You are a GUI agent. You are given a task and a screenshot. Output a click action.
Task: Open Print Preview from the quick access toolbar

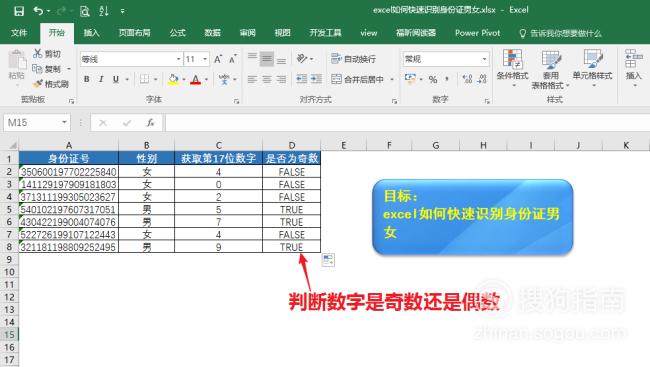click(85, 11)
